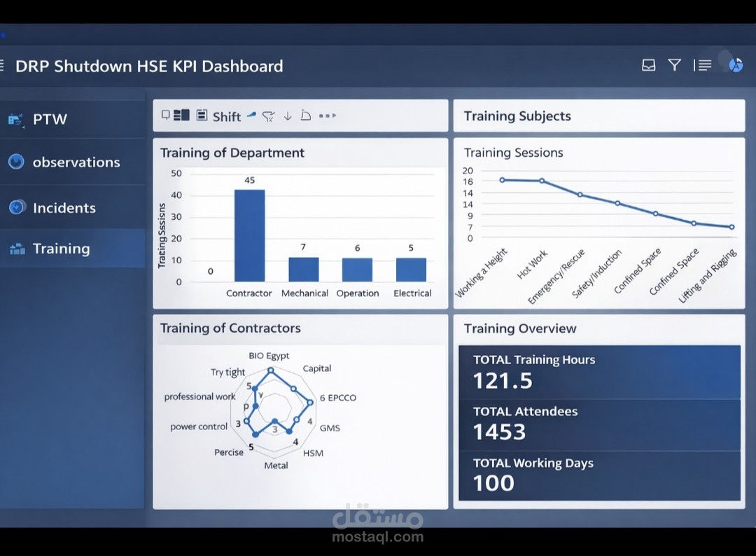The width and height of the screenshot is (756, 556).
Task: Click the Shift slicer label
Action: pos(227,117)
